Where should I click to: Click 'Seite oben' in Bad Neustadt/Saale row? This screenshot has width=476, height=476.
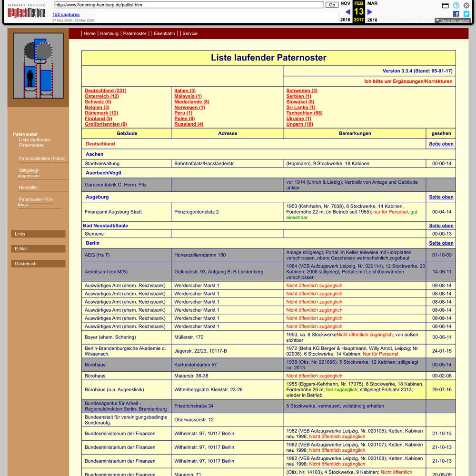441,225
